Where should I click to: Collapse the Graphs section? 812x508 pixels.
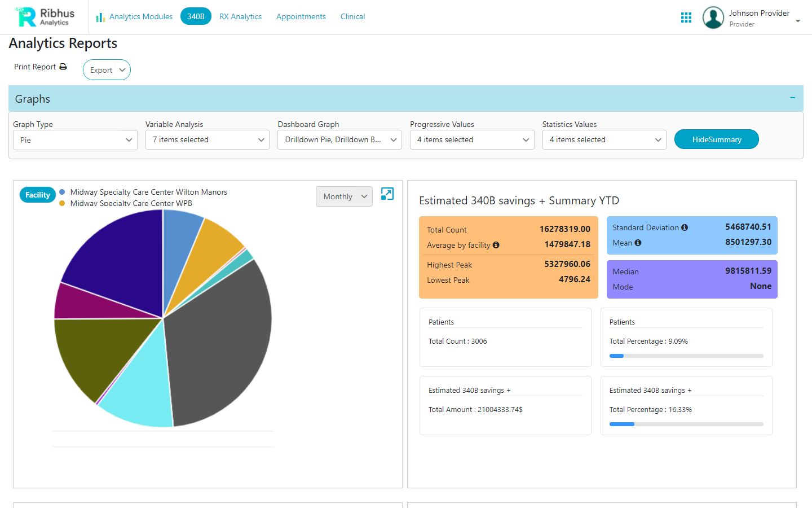[x=793, y=98]
